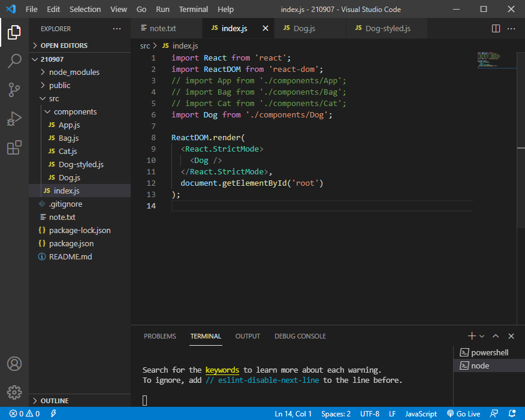Open the File menu
Screen dimensions: 525x420
click(x=32, y=10)
